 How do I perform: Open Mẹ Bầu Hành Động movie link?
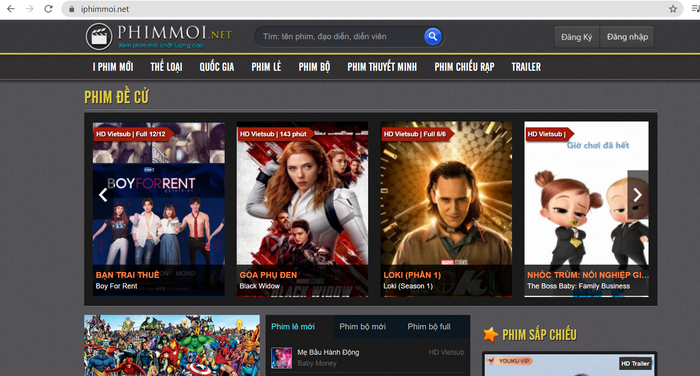click(328, 352)
